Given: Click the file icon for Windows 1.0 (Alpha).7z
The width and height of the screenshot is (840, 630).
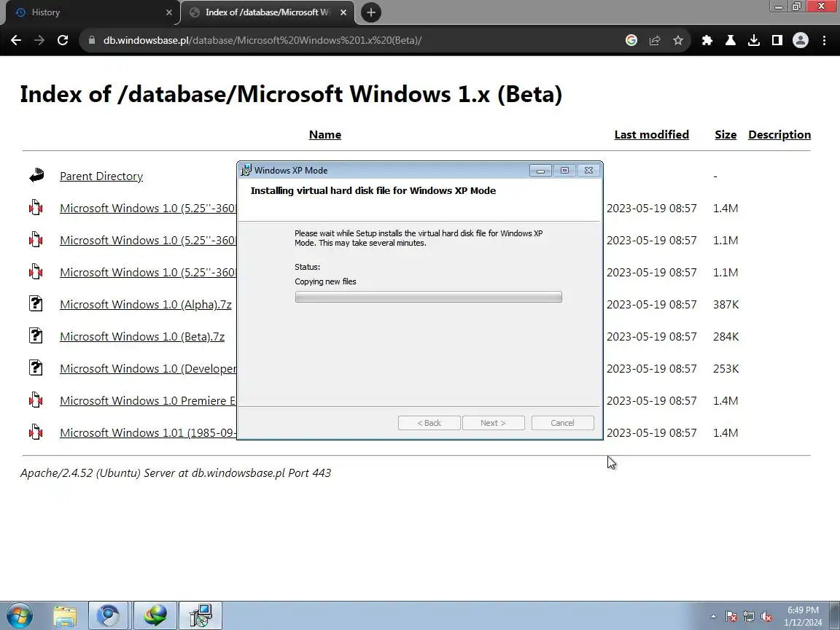Looking at the screenshot, I should [x=36, y=304].
